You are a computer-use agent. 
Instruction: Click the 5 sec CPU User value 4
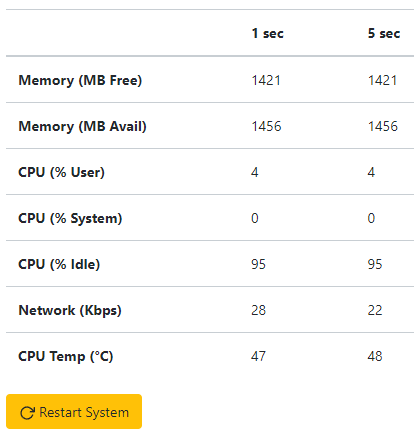371,172
